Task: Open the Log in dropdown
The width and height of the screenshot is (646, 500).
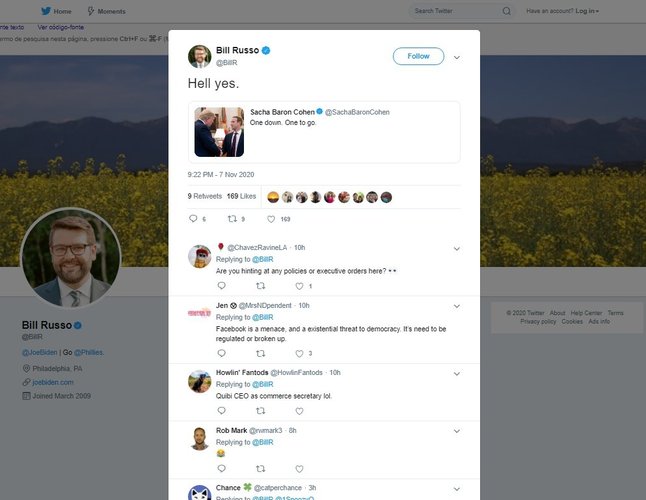Action: [587, 11]
